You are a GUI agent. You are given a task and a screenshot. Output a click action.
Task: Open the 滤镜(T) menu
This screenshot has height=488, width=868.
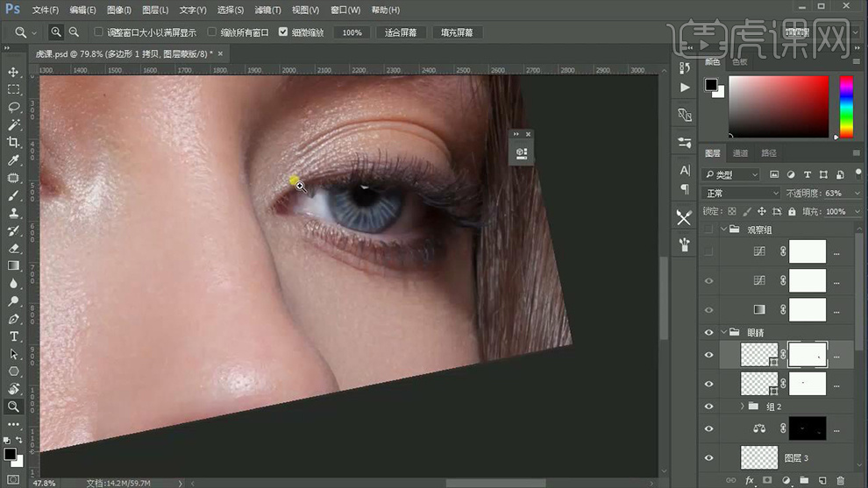(x=267, y=10)
